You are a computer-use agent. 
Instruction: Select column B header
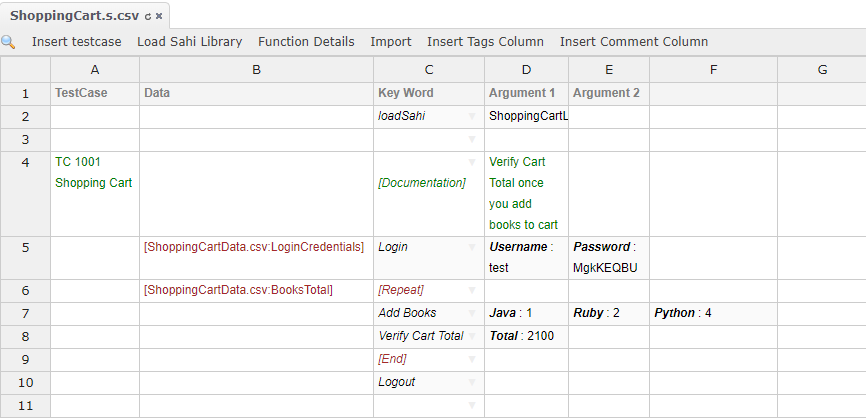point(256,69)
